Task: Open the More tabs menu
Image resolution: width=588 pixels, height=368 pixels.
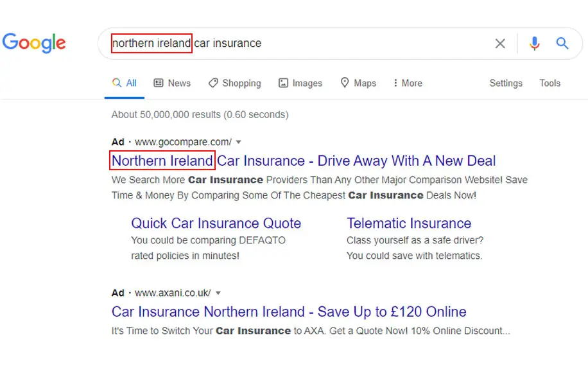Action: (408, 83)
